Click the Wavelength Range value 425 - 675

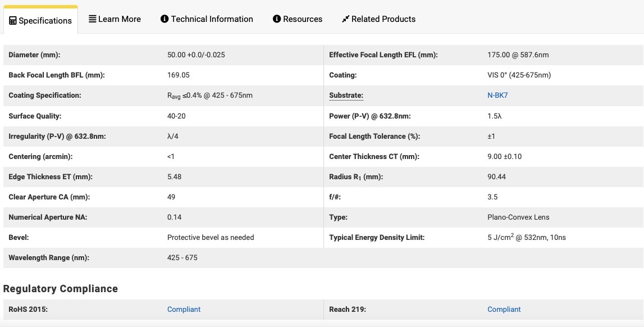pyautogui.click(x=182, y=257)
